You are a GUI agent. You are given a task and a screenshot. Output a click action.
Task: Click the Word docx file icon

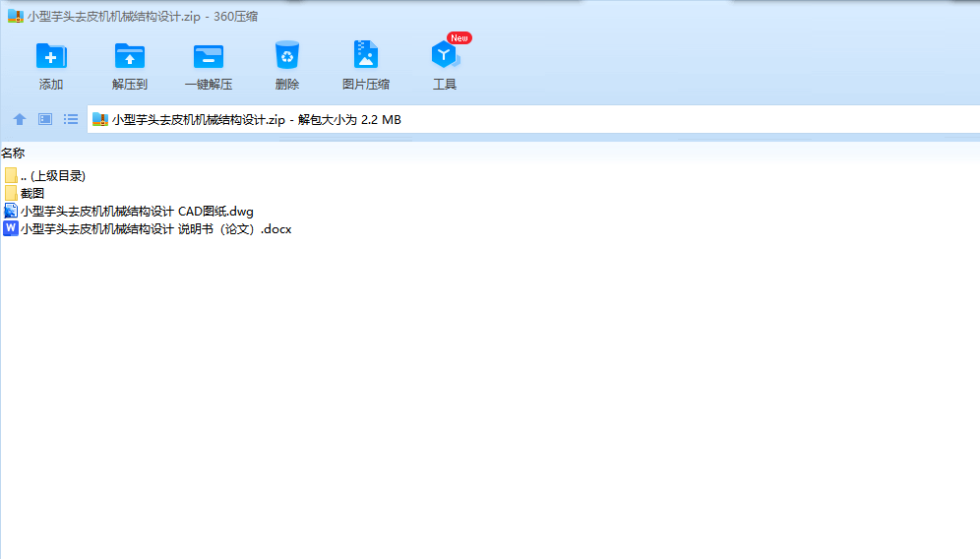point(11,228)
